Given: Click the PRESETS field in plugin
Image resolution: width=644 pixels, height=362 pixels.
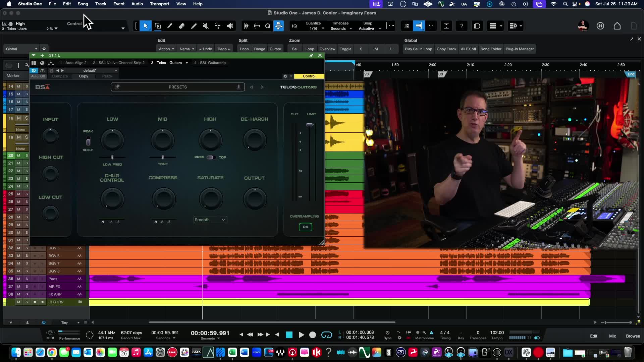Looking at the screenshot, I should 178,87.
